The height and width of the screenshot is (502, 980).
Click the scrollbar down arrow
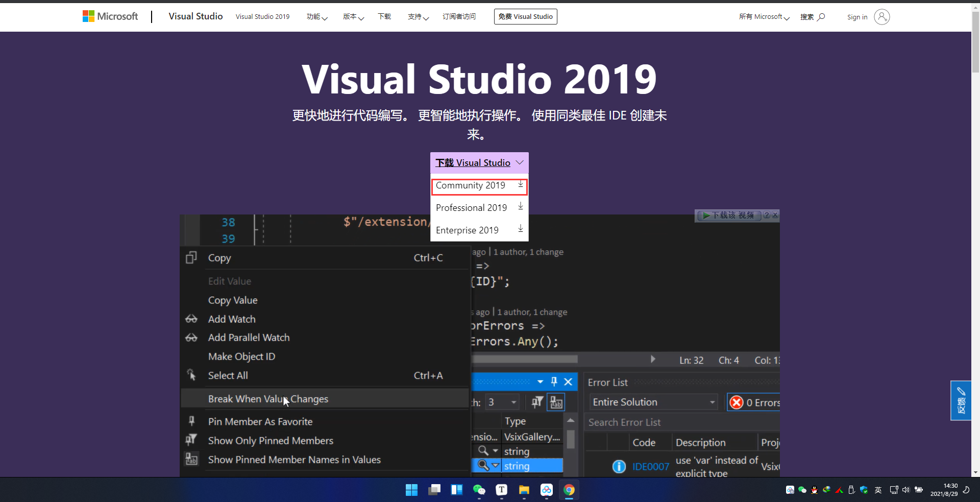[975, 472]
